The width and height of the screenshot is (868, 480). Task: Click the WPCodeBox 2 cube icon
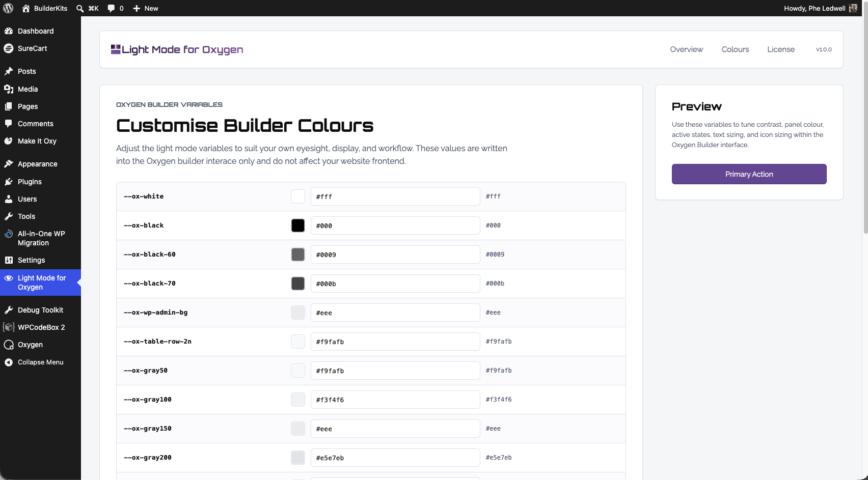coord(9,327)
